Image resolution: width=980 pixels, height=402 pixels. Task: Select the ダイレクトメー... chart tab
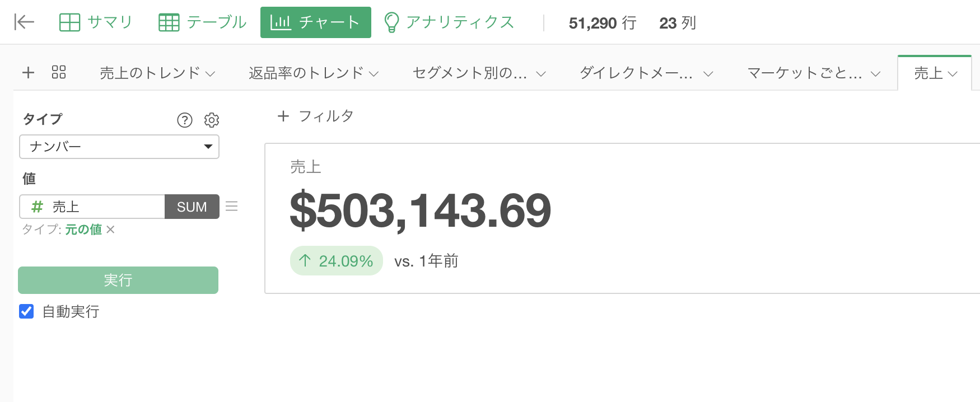pos(636,73)
